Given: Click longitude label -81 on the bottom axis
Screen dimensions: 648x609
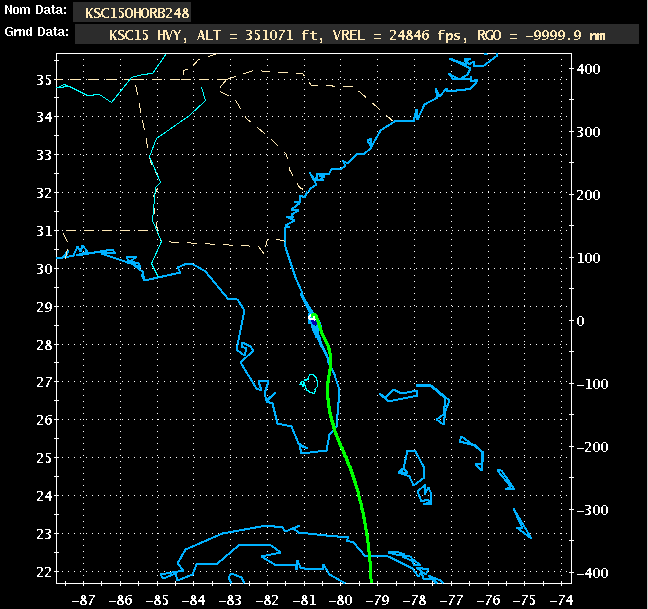Looking at the screenshot, I should pyautogui.click(x=304, y=600).
